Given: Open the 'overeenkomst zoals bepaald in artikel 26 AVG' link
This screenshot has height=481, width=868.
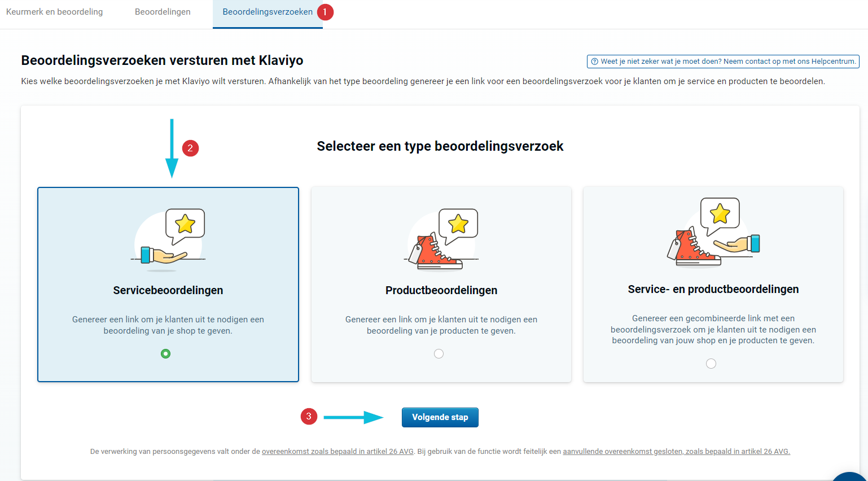Looking at the screenshot, I should (x=337, y=452).
